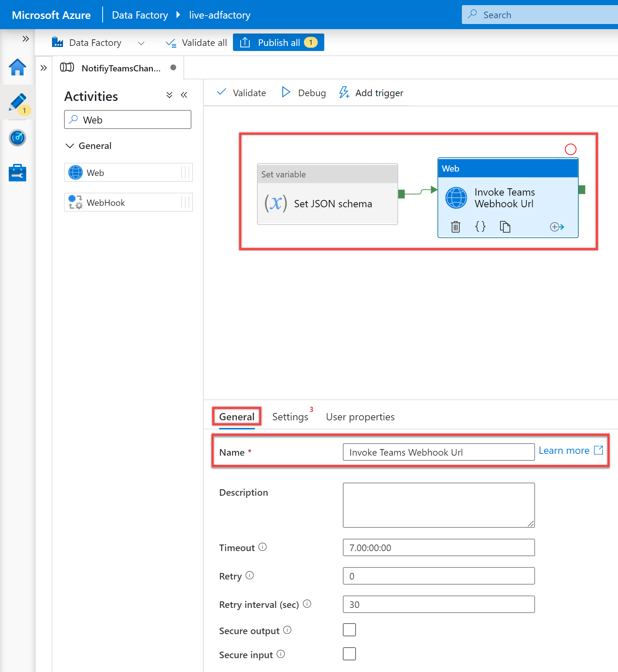Collapse the General activities group

click(x=70, y=146)
